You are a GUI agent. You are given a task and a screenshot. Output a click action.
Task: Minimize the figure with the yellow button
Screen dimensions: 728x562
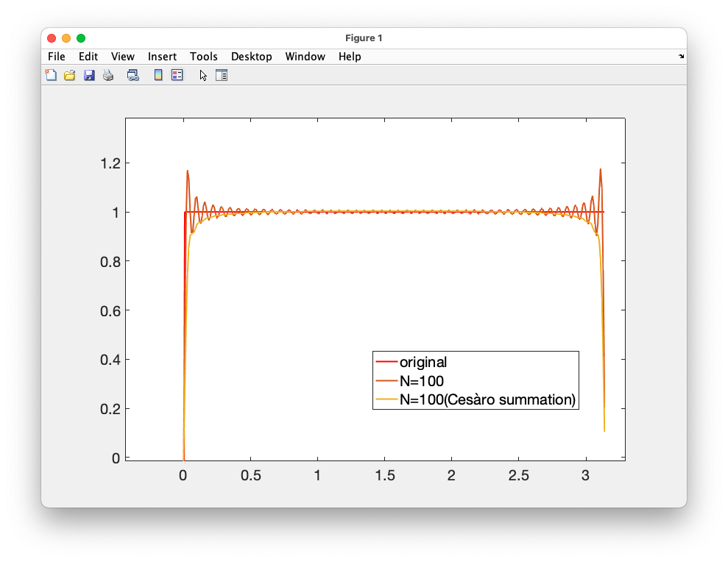66,38
